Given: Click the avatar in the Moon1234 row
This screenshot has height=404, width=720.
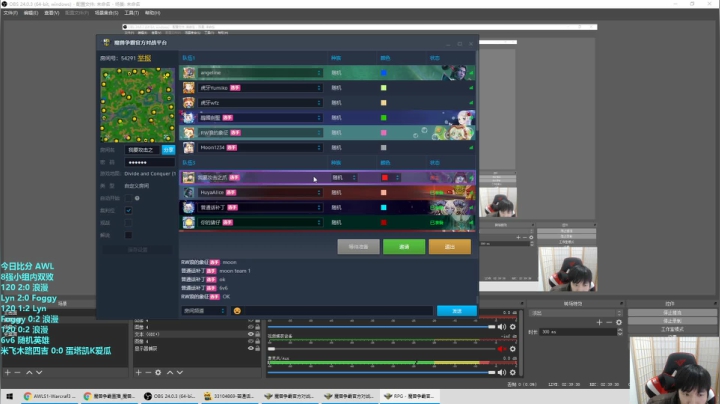Looking at the screenshot, I should click(x=189, y=147).
